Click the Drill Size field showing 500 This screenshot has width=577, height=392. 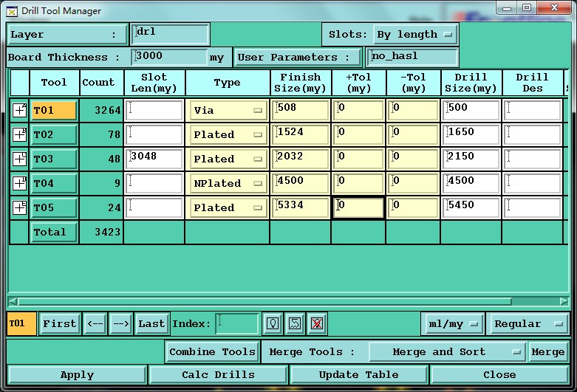pos(471,110)
